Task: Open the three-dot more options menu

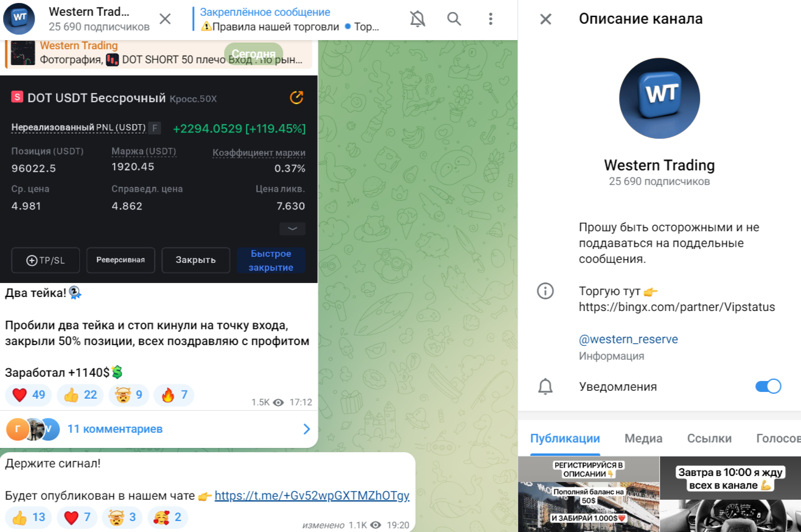Action: tap(491, 19)
